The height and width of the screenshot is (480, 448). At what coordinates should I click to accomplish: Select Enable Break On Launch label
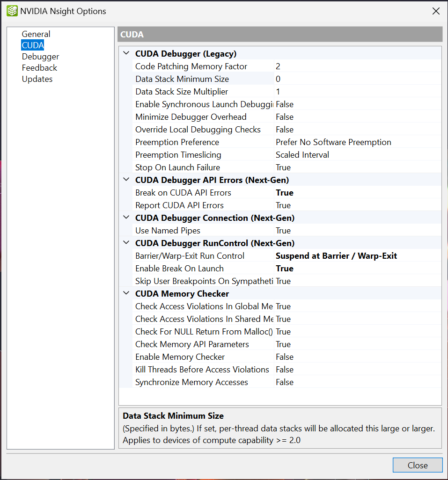[x=179, y=269]
